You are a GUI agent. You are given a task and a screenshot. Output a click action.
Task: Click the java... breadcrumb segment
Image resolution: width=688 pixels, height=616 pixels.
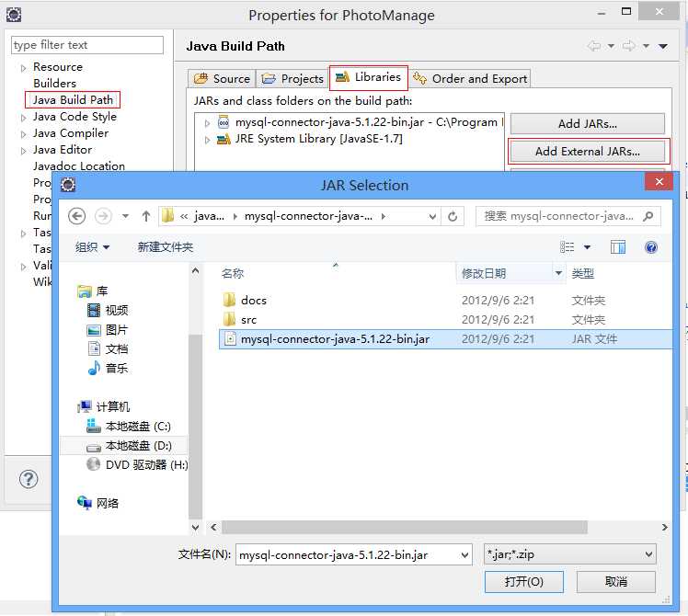[209, 216]
